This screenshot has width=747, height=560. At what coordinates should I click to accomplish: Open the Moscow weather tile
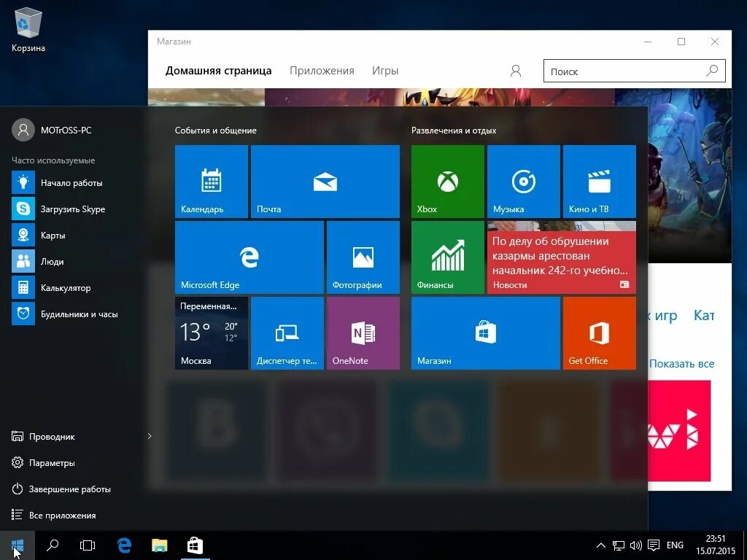click(x=211, y=332)
